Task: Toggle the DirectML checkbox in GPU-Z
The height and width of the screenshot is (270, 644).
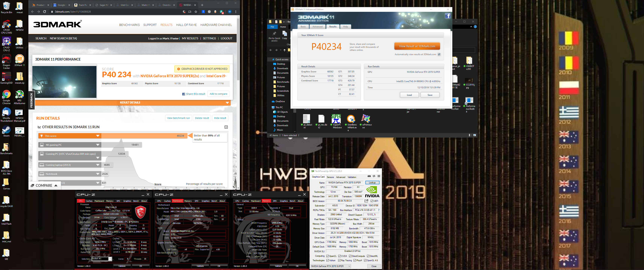Action: 368,256
